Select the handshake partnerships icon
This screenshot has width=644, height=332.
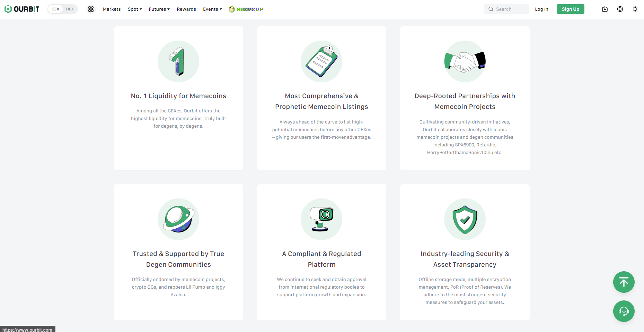click(465, 61)
